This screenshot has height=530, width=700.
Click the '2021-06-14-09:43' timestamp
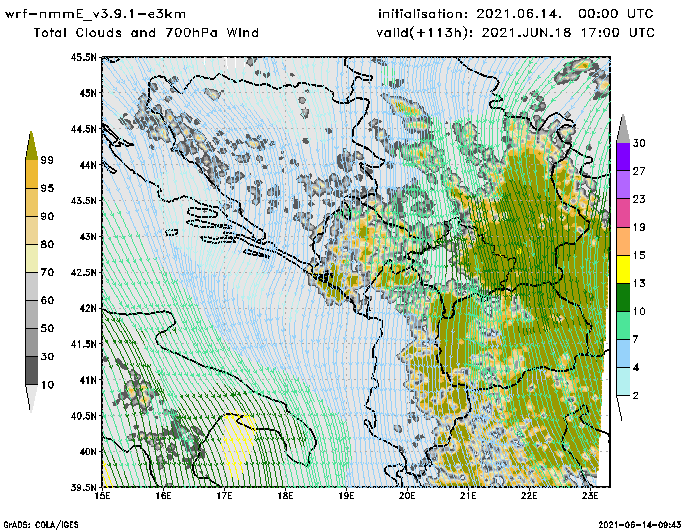click(639, 525)
